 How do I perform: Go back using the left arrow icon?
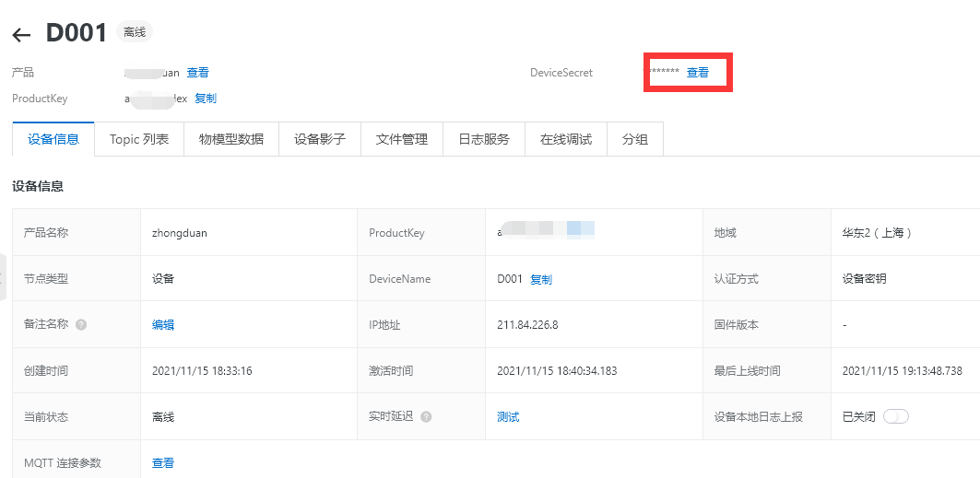(22, 35)
